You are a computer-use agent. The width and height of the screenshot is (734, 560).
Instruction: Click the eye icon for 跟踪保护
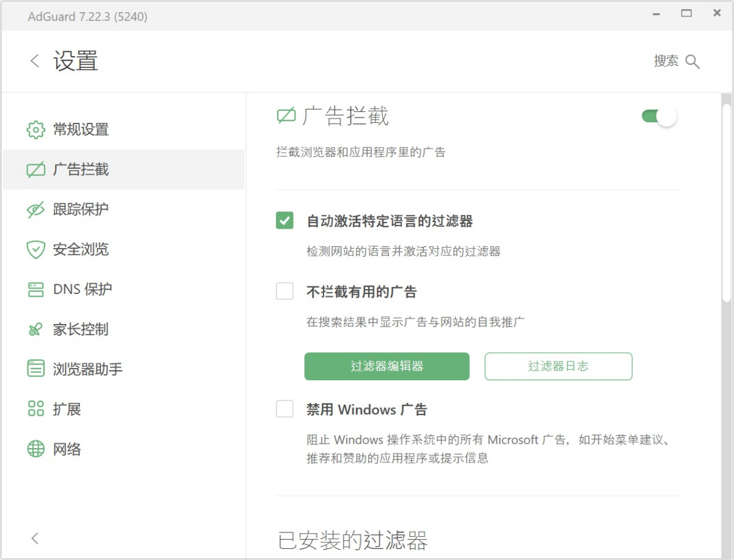(x=36, y=210)
